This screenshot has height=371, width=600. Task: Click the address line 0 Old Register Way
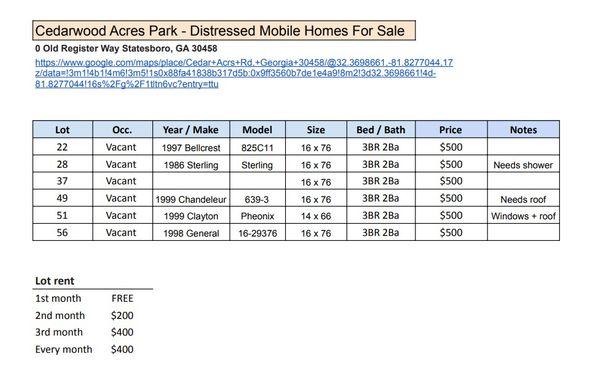126,49
